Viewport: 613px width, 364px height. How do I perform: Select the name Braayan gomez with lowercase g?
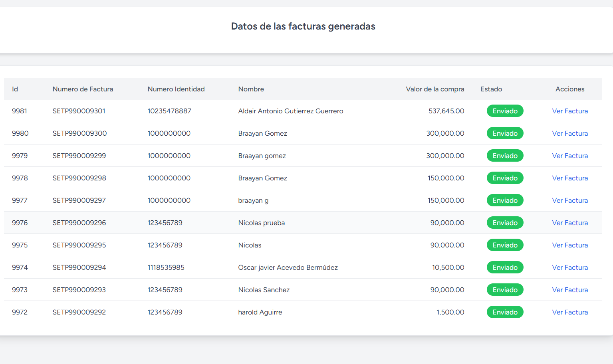(x=262, y=156)
